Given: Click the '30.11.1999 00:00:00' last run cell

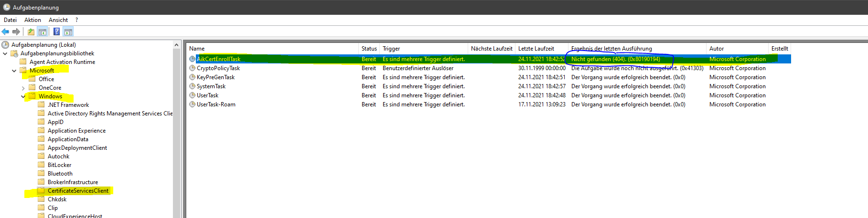Looking at the screenshot, I should pos(542,68).
